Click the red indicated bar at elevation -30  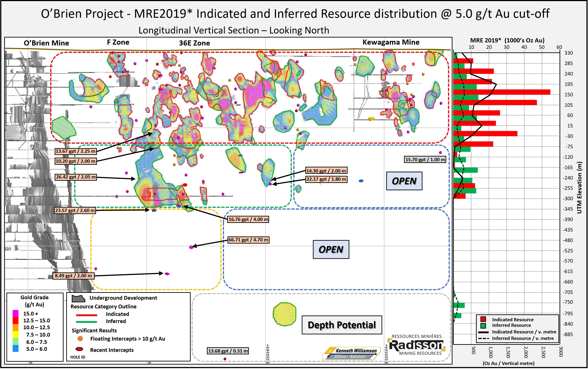click(x=485, y=134)
